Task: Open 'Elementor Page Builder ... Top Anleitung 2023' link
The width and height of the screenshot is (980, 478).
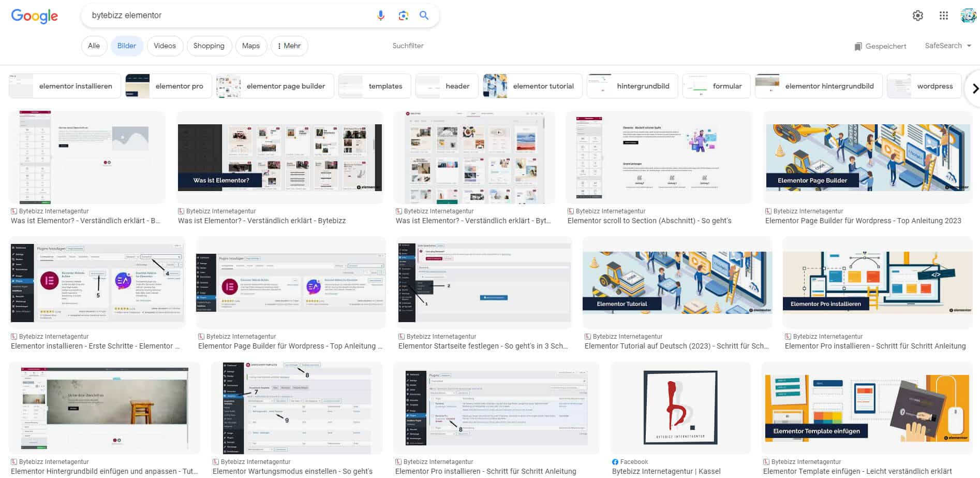Action: 863,221
